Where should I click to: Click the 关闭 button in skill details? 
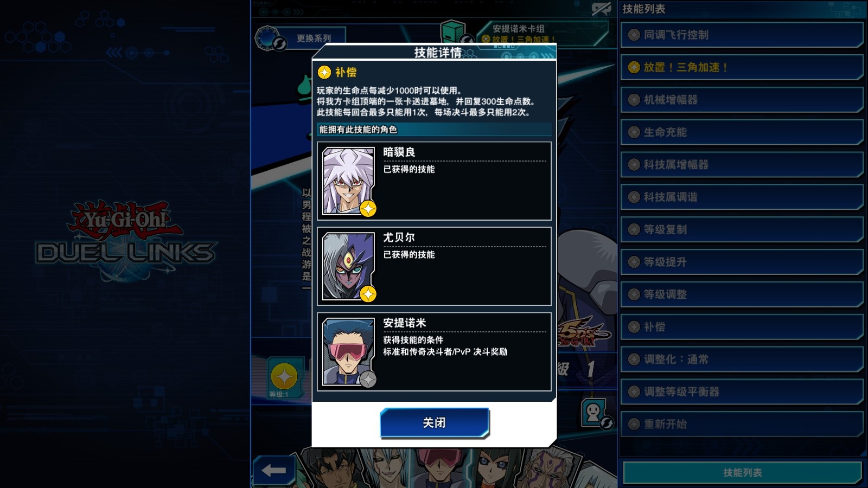[435, 422]
